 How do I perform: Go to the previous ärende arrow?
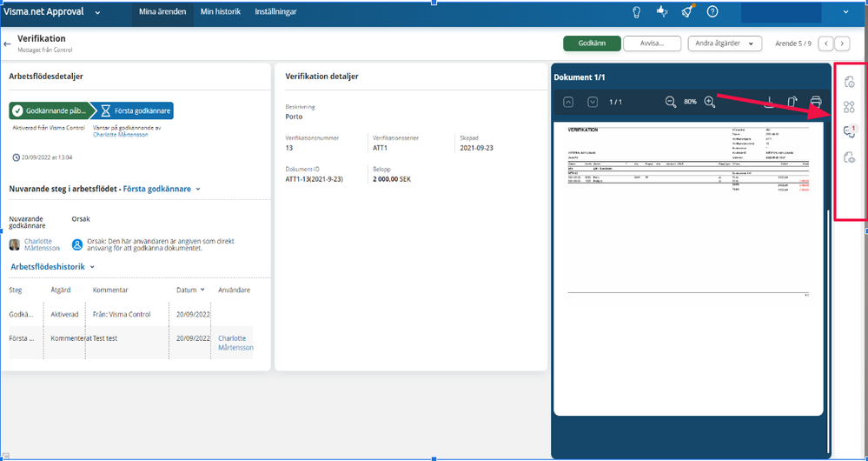[x=825, y=43]
